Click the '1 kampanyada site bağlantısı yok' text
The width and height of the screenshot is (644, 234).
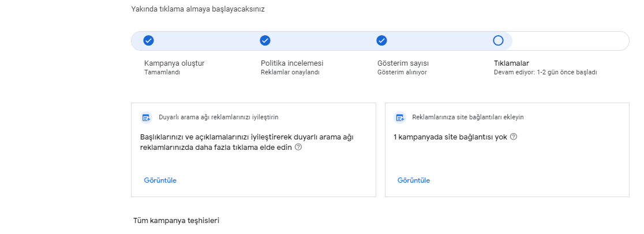tap(450, 137)
